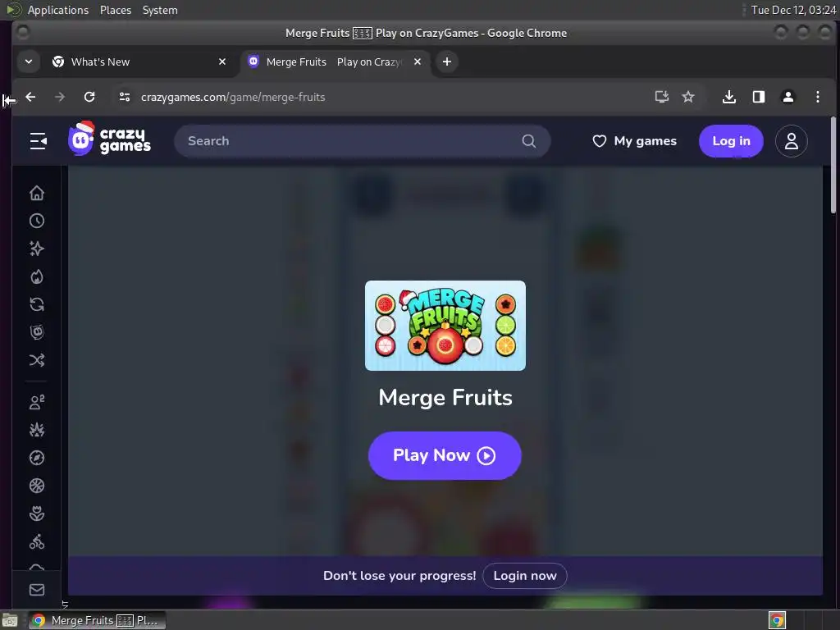Click the Chrome icon in system tray
The width and height of the screenshot is (840, 630).
(x=777, y=620)
